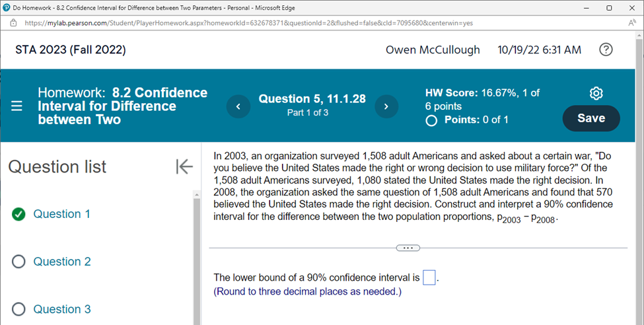
Task: Click the Question 5, 11.1.28 heading
Action: tap(312, 98)
